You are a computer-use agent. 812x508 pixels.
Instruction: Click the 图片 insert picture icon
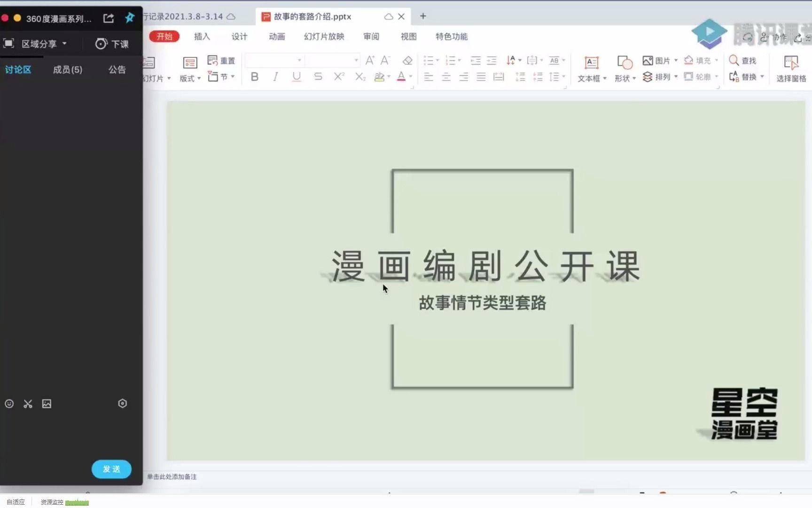tap(648, 61)
